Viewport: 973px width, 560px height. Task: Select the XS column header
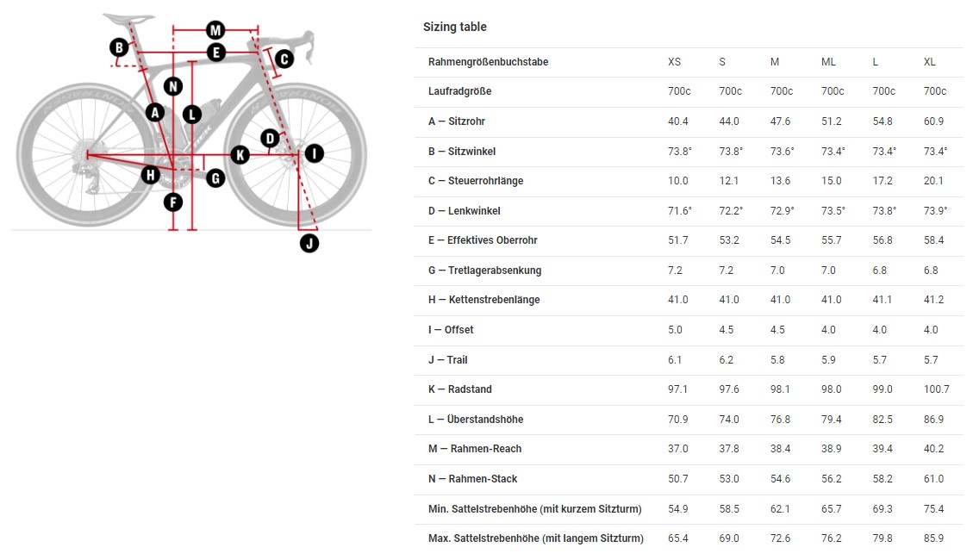tap(675, 62)
